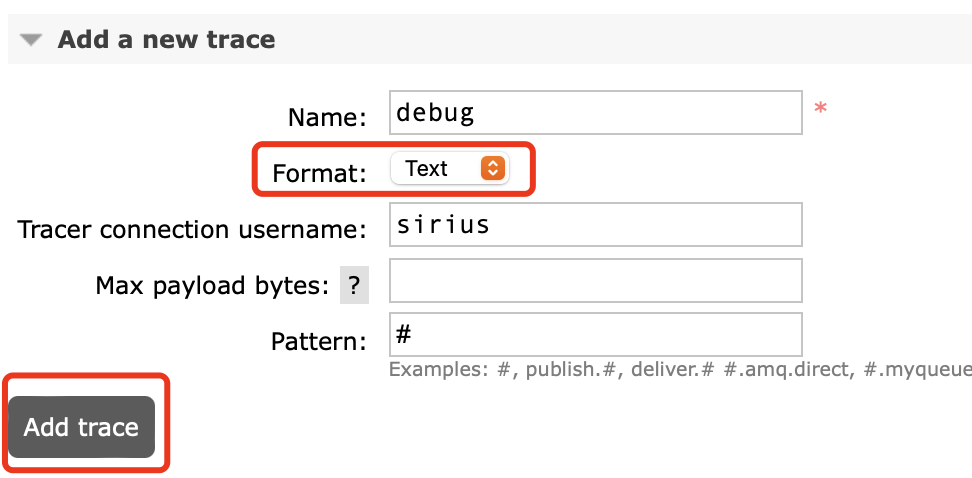Click the Tracer connection username label

pyautogui.click(x=193, y=229)
